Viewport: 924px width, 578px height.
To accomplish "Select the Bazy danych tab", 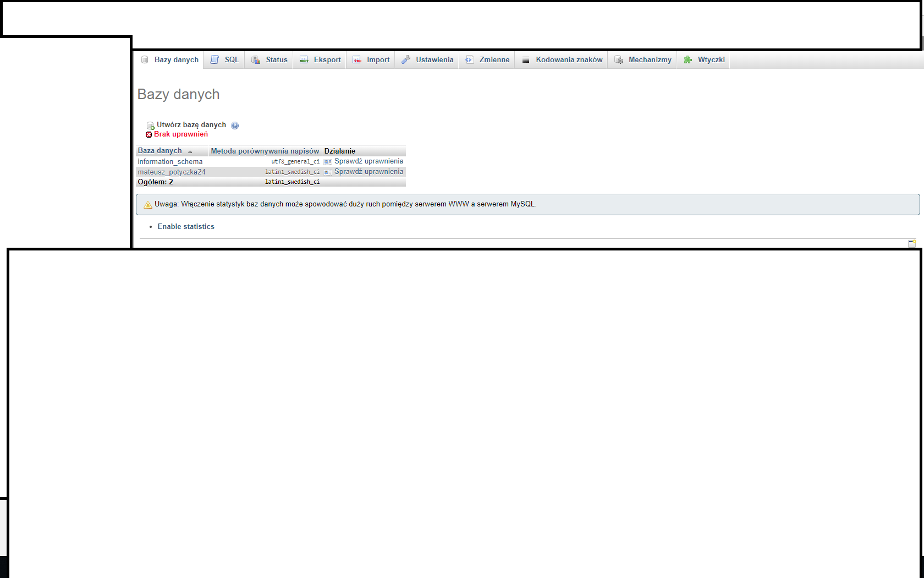I will tap(176, 60).
